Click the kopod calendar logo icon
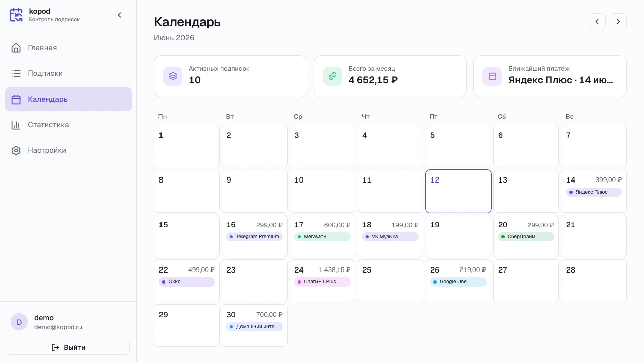Screen dimensions: 644x362 [16, 15]
